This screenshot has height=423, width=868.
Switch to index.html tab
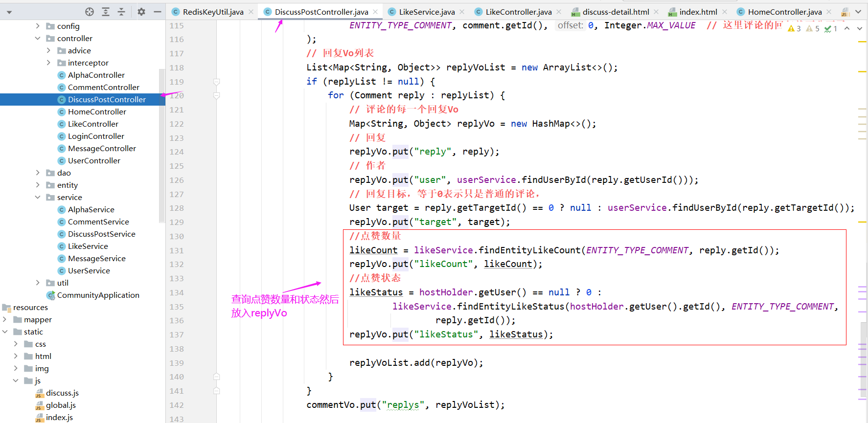click(x=698, y=12)
